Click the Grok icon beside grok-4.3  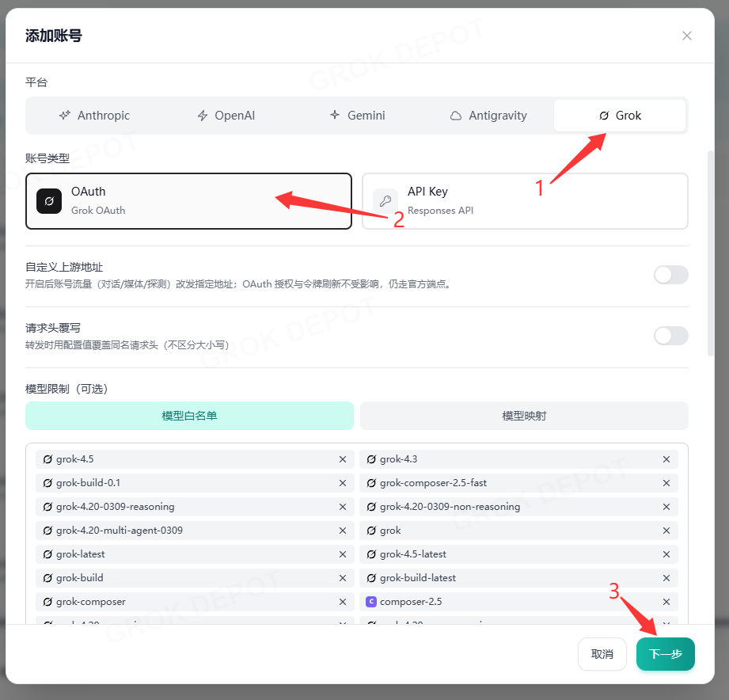(371, 459)
